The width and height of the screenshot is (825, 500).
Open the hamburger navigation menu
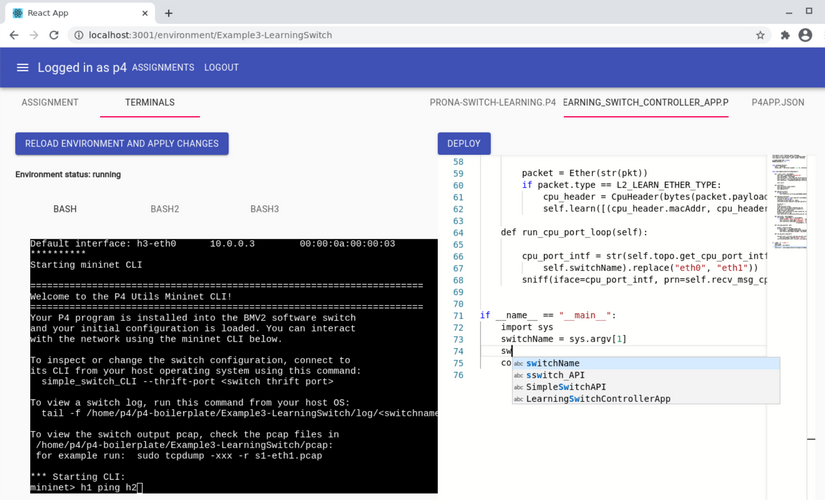(23, 67)
